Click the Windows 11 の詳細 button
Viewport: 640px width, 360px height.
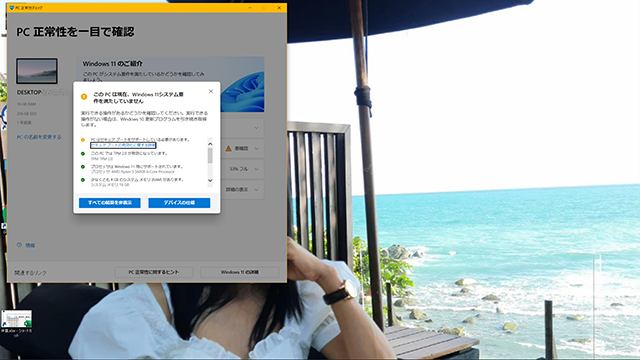tap(240, 272)
